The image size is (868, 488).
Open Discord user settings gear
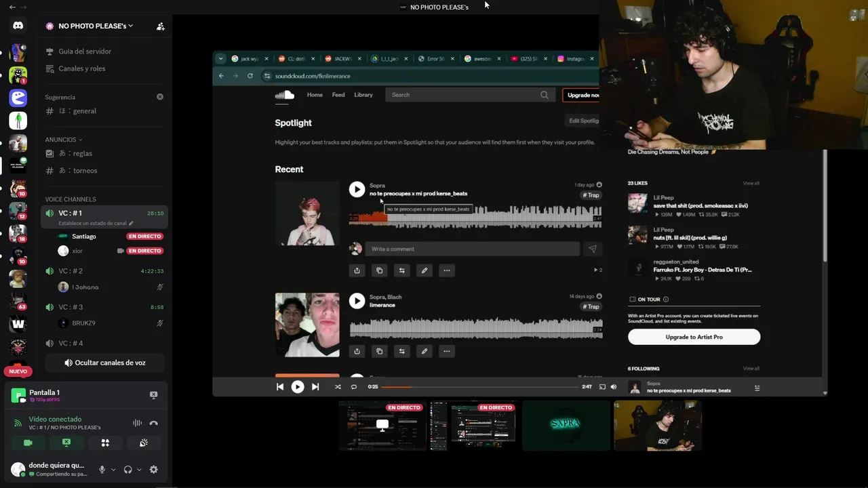(x=153, y=470)
